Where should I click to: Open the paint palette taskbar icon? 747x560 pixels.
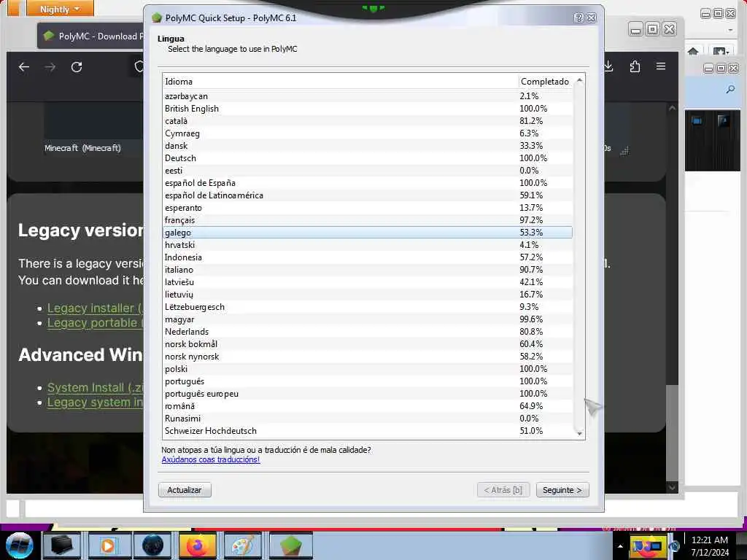click(242, 545)
